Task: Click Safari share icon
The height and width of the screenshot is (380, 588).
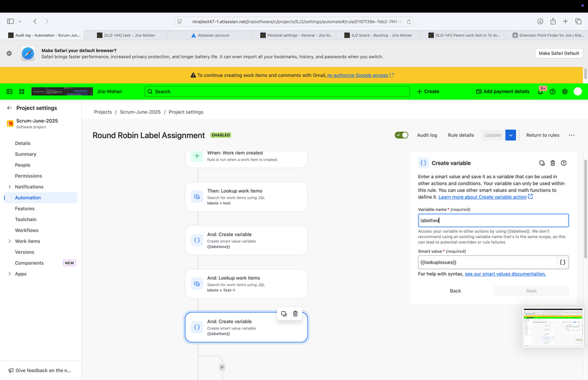Action: (553, 21)
